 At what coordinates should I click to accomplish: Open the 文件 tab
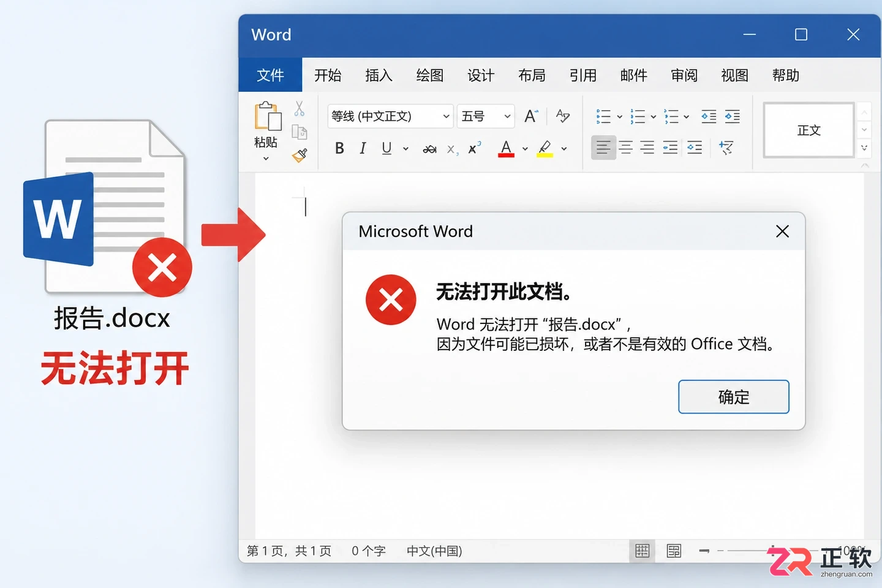click(270, 75)
